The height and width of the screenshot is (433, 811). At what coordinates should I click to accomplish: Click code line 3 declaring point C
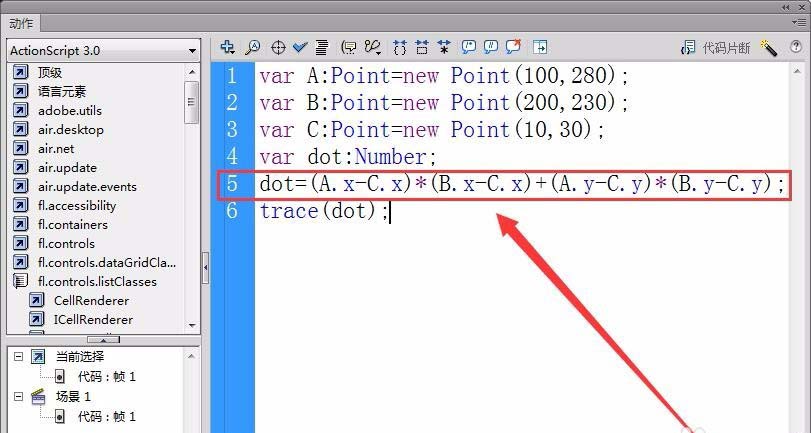[x=432, y=129]
